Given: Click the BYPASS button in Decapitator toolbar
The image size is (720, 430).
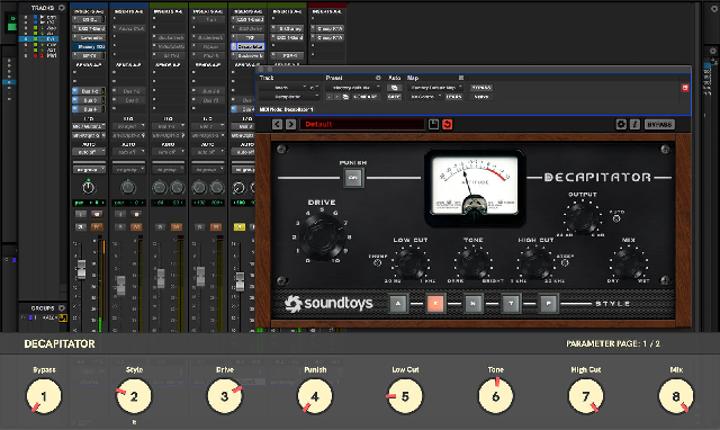Looking at the screenshot, I should 659,124.
